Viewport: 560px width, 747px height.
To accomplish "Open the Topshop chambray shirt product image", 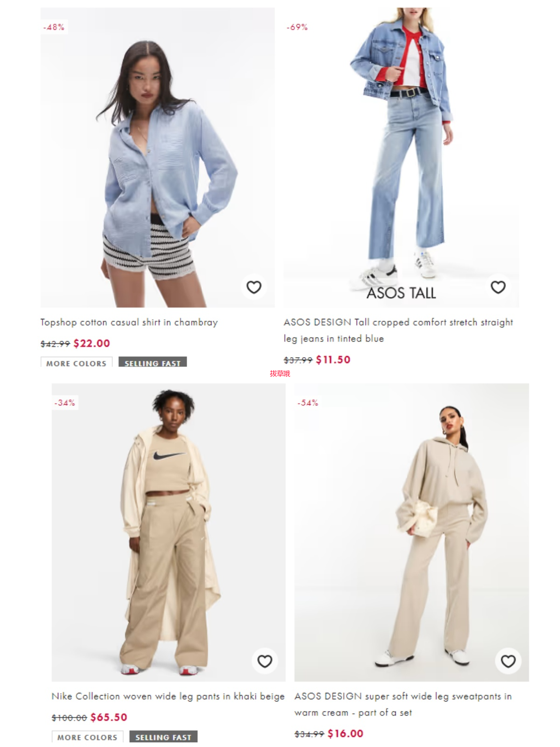I will [x=158, y=157].
